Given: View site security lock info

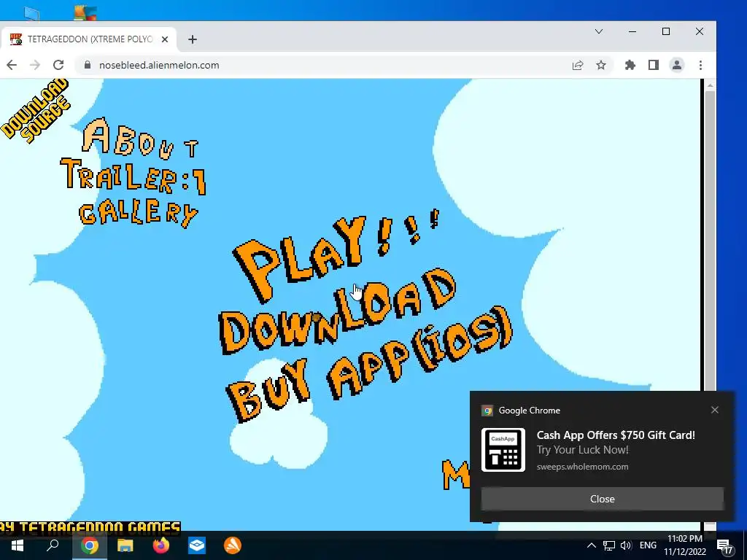Looking at the screenshot, I should coord(88,65).
